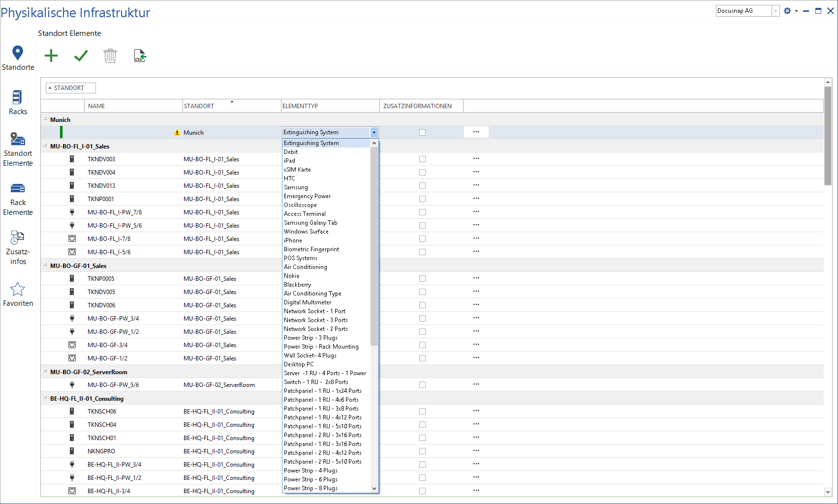Click the device icon of TKNDV003
838x504 pixels.
(72, 159)
